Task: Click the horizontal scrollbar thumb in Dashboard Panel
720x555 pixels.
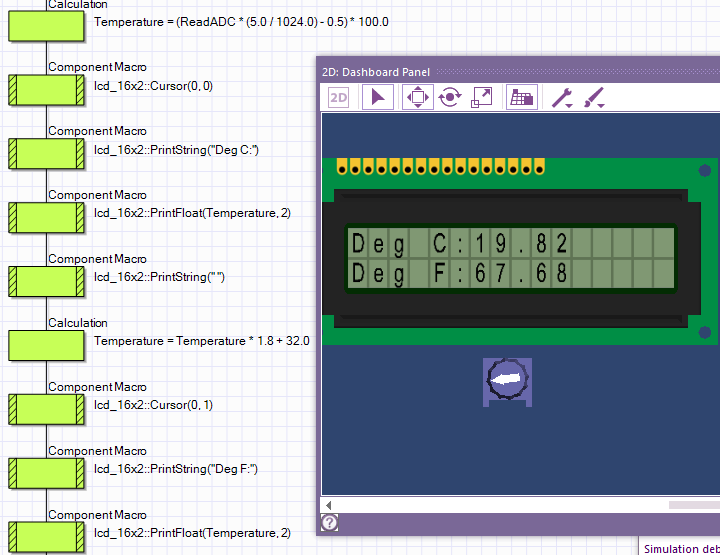Action: point(694,505)
